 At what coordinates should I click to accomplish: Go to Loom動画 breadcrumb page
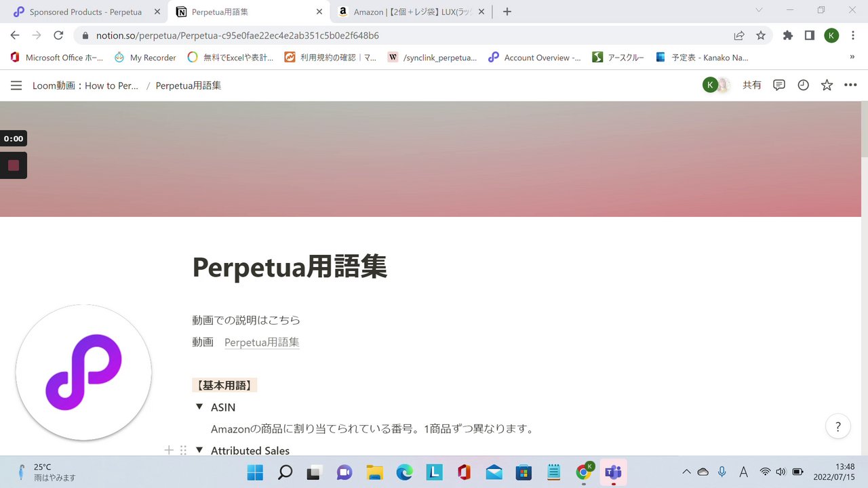click(x=85, y=85)
